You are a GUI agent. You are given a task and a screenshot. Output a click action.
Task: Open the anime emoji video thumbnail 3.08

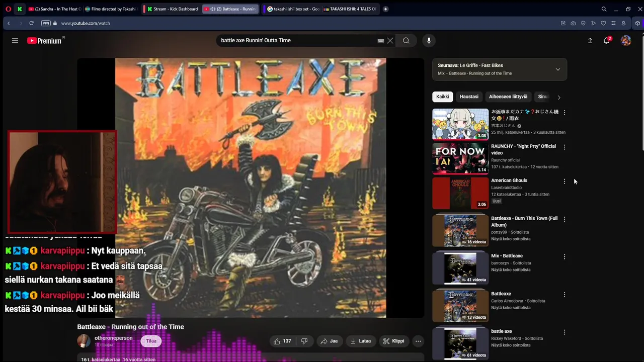460,124
